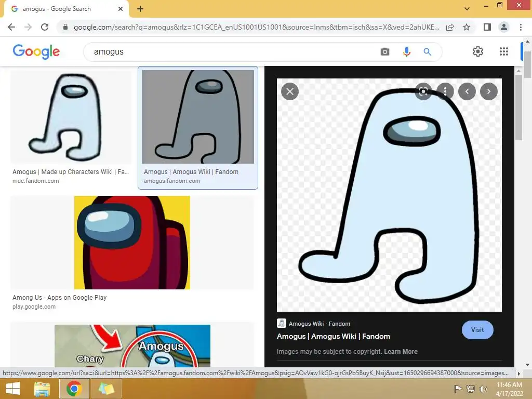Search inside image with Lens icon
The height and width of the screenshot is (399, 532).
coord(423,91)
